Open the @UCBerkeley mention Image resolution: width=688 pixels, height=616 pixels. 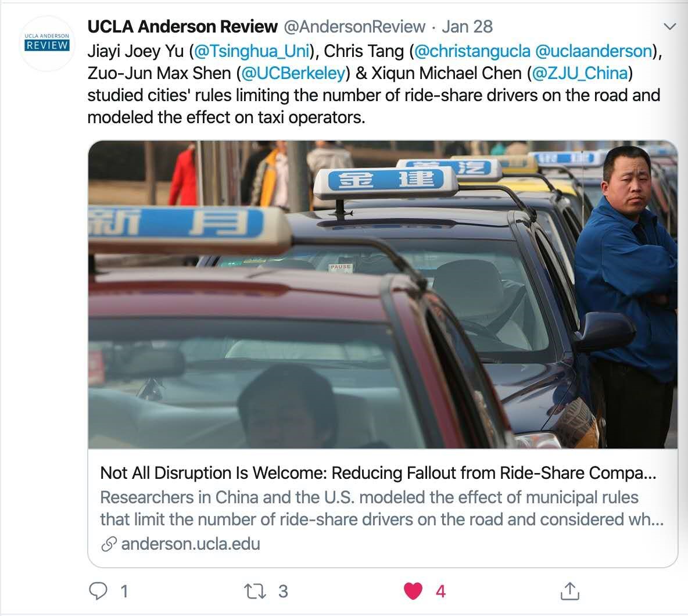point(293,73)
